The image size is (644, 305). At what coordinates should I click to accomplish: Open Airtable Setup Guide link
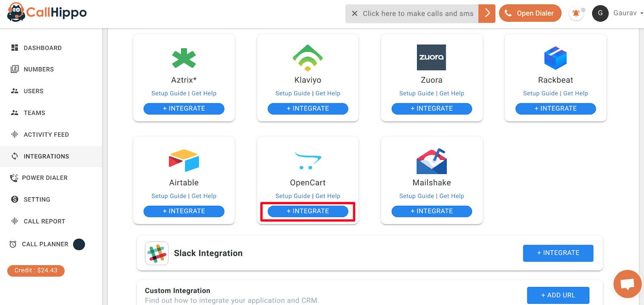click(169, 196)
